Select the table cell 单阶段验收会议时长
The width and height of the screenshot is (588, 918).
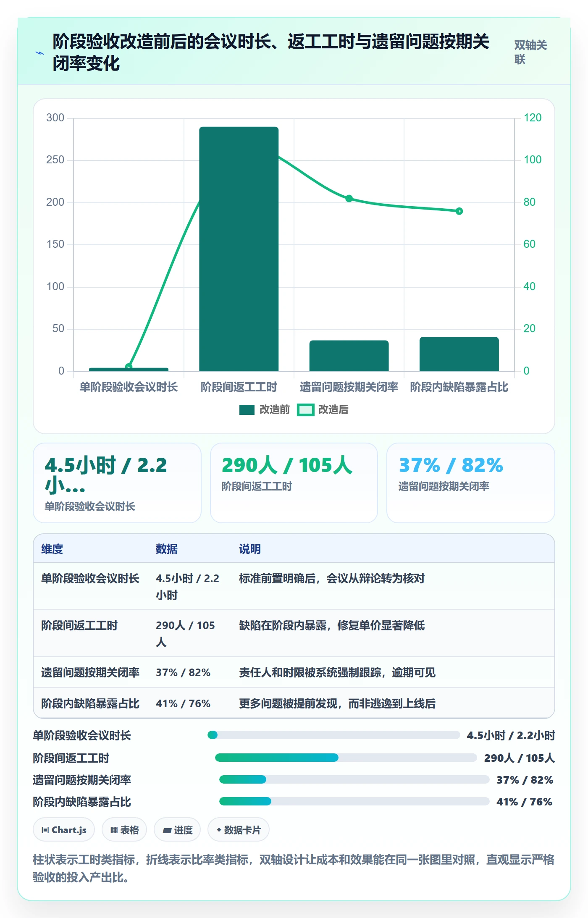90,578
